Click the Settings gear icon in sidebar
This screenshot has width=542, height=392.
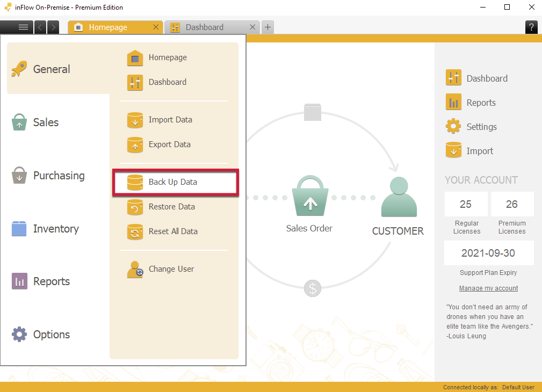point(453,126)
